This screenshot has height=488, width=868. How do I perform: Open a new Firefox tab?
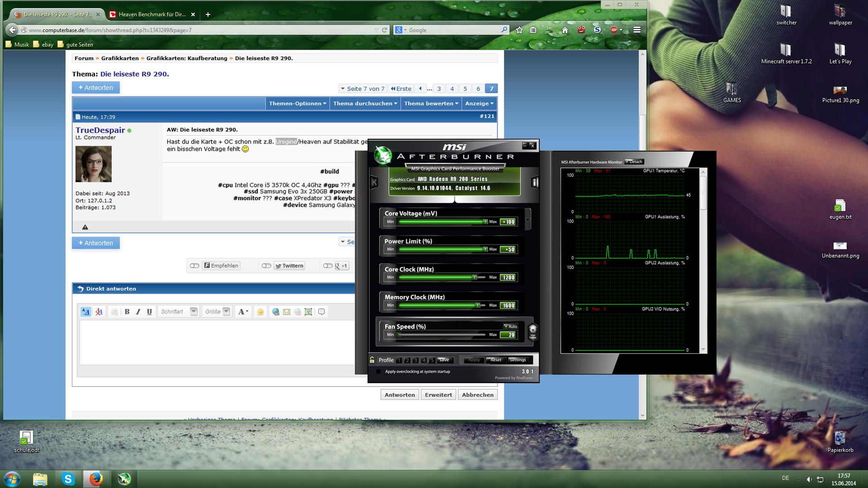coord(208,14)
